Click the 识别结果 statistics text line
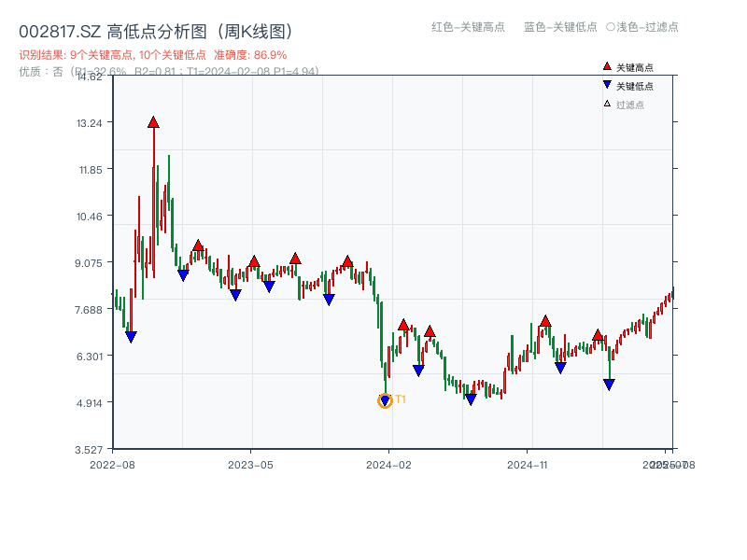 pyautogui.click(x=112, y=54)
